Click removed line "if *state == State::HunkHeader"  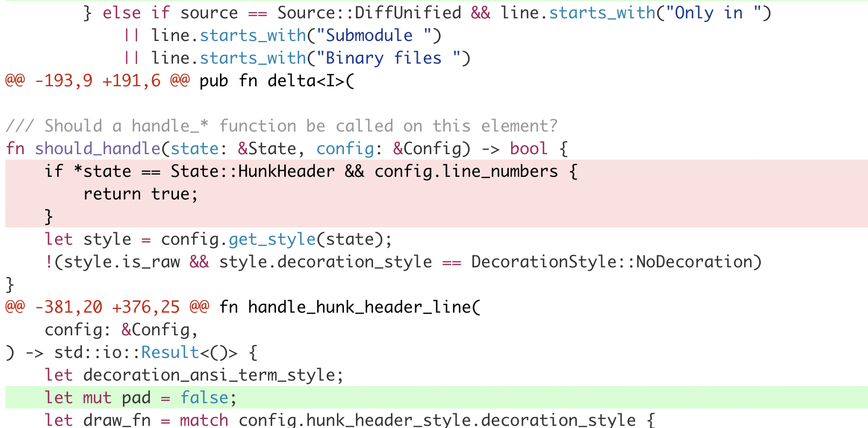click(x=437, y=171)
